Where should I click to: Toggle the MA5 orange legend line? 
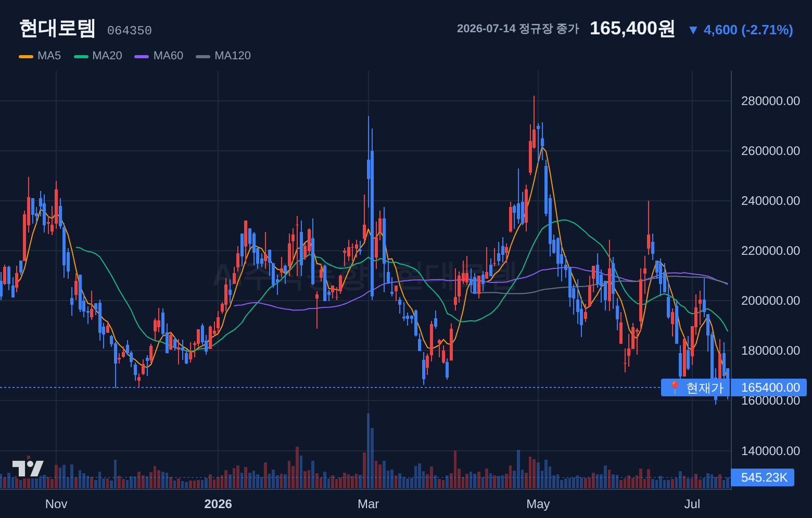tap(26, 56)
